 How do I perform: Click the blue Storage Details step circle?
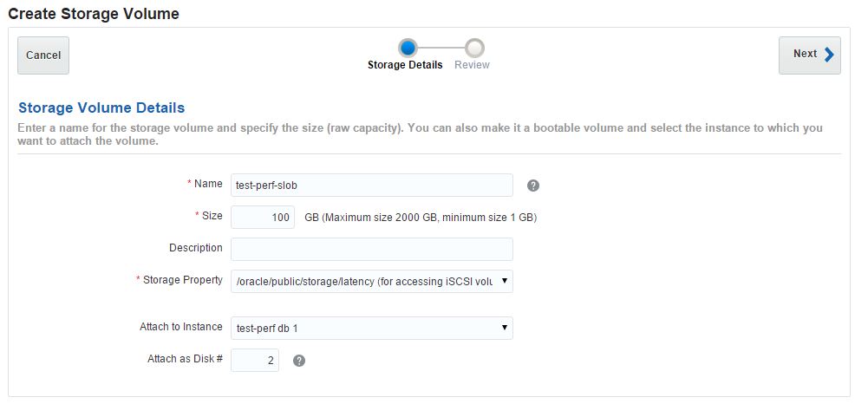point(407,48)
